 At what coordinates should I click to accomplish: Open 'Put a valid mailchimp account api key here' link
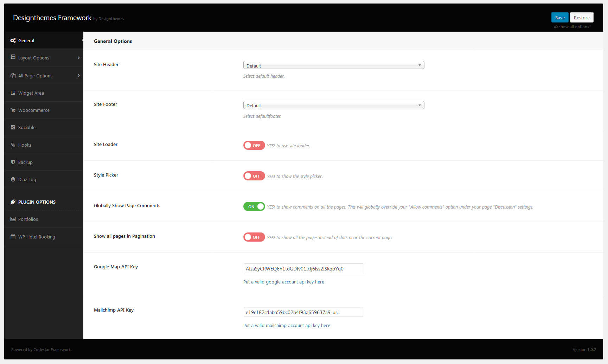click(287, 325)
